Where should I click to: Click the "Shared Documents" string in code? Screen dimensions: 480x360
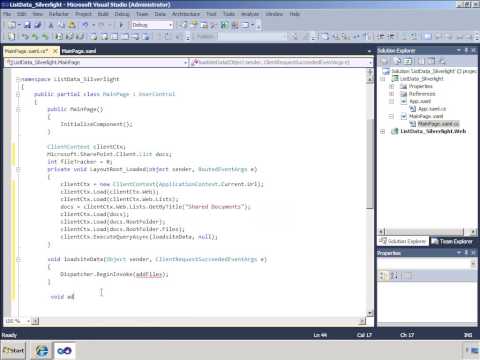click(x=214, y=207)
